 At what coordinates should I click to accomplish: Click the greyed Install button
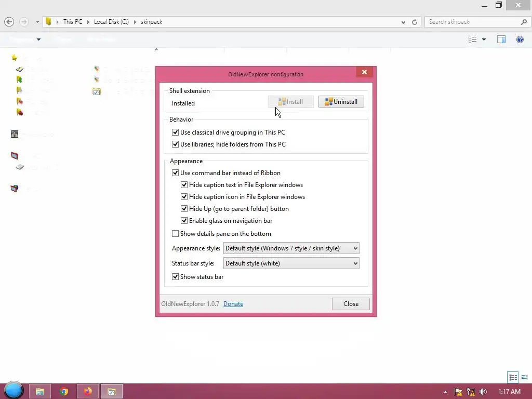291,102
